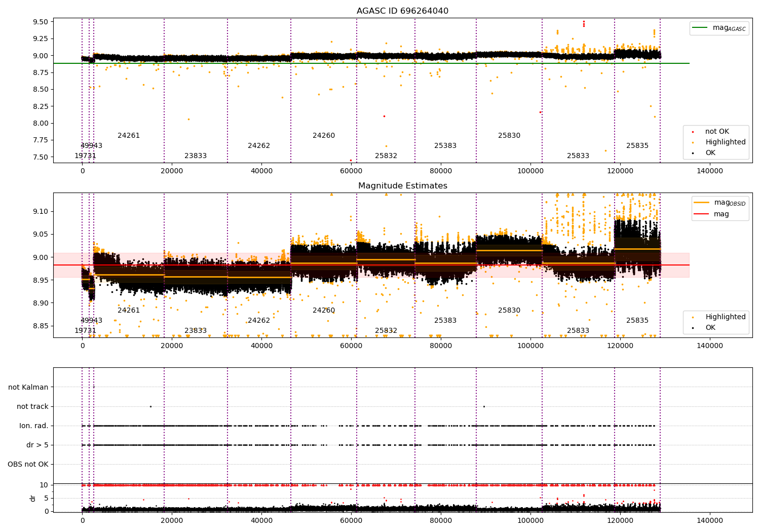Click OBSID label 49943 in the AGASC ID plot
The image size is (760, 532).
click(91, 146)
